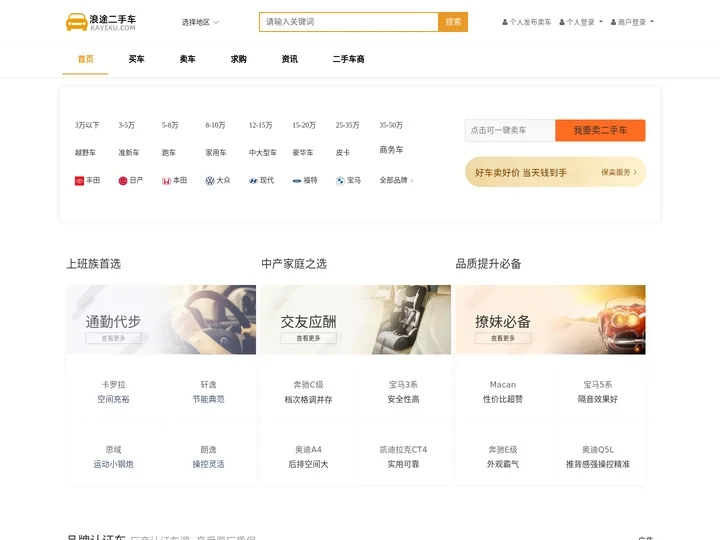720x540 pixels.
Task: Open the 朗逸 操控灵活 card
Action: point(208,457)
